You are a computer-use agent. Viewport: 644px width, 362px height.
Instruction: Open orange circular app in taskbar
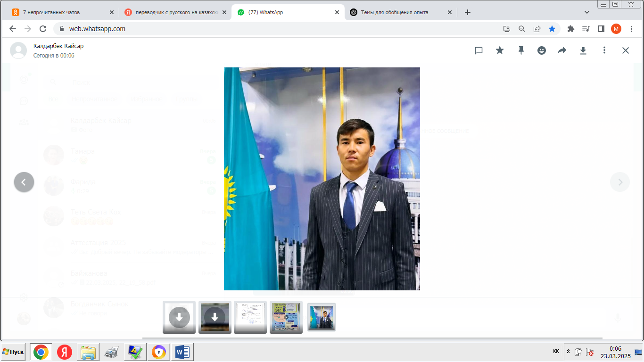[159, 352]
